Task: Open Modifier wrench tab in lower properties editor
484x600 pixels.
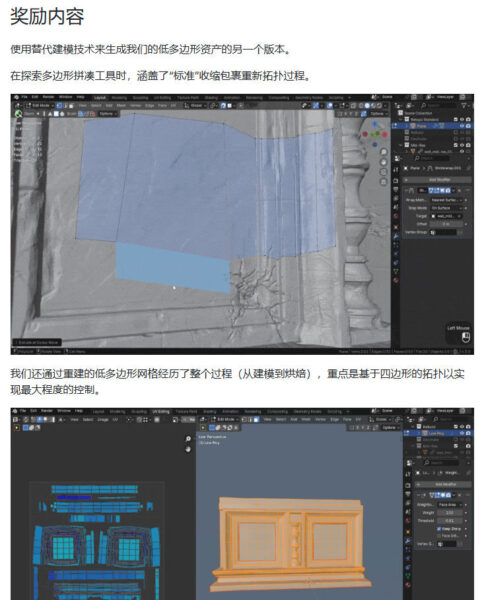Action: 408,541
